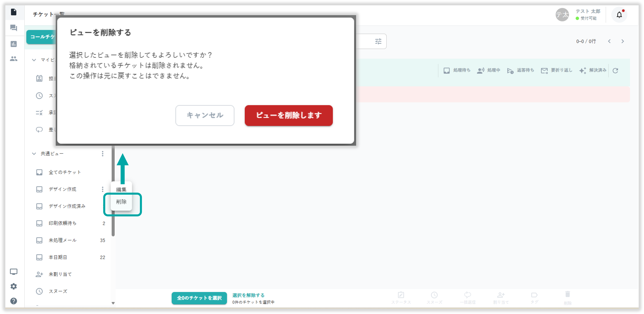Viewport: 644px width, 314px height.
Task: Open the three-dot menu beside デザイン作成
Action: [102, 189]
